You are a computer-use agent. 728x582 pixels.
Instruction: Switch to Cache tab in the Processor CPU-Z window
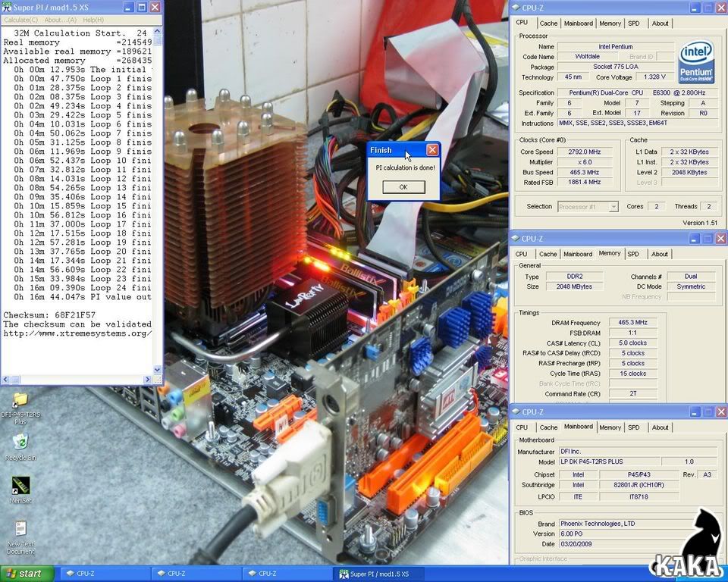(548, 23)
